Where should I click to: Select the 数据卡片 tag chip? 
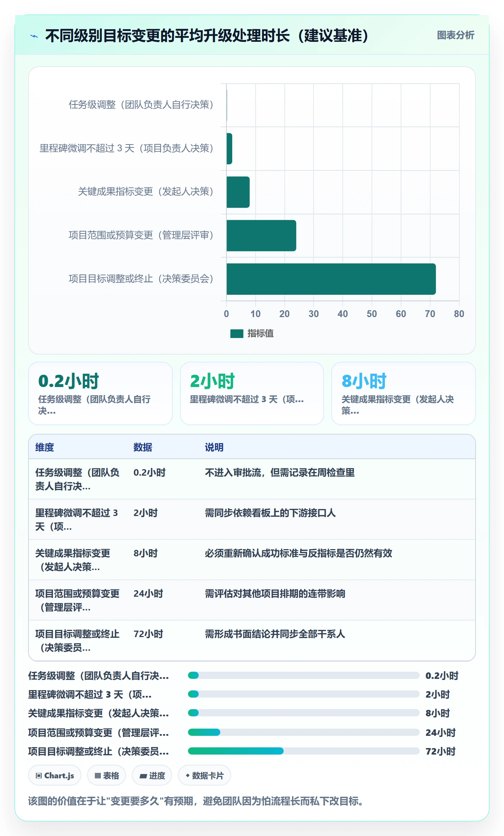tap(204, 775)
